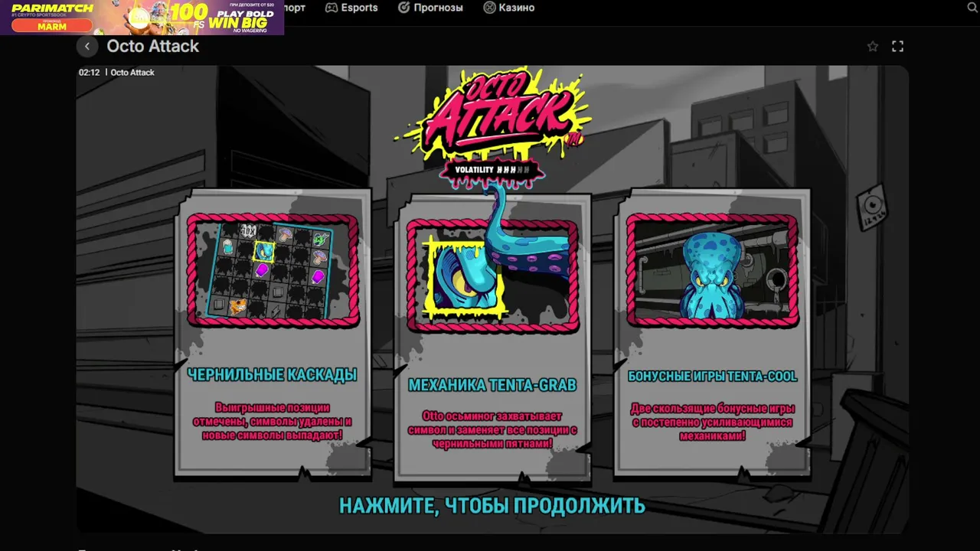Click the Volatility rating badge
The image size is (980, 551).
493,171
